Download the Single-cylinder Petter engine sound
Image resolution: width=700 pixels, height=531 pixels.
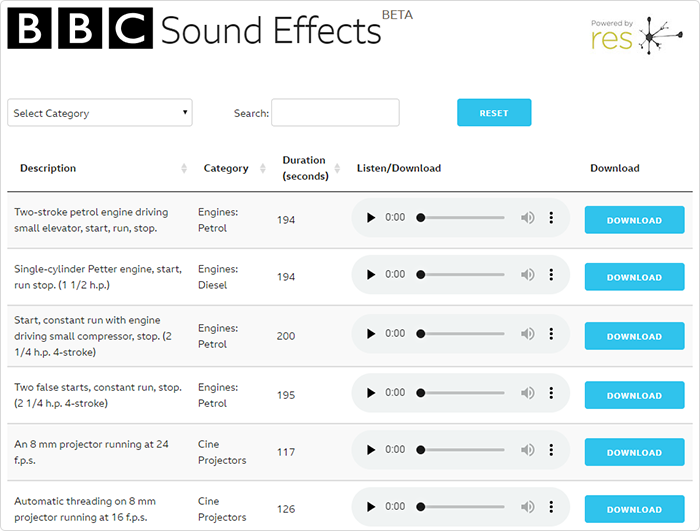[x=634, y=277]
